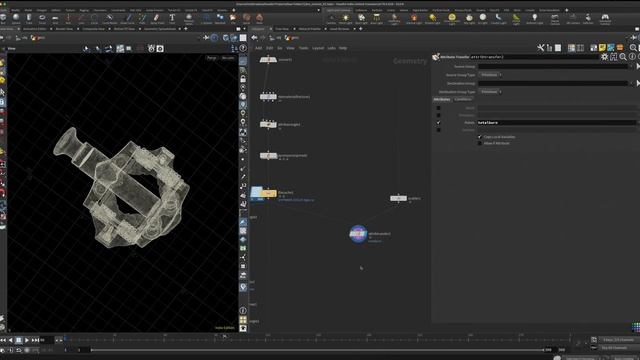Click the node name field attribtransfer
The height and width of the screenshot is (360, 640).
(534, 57)
